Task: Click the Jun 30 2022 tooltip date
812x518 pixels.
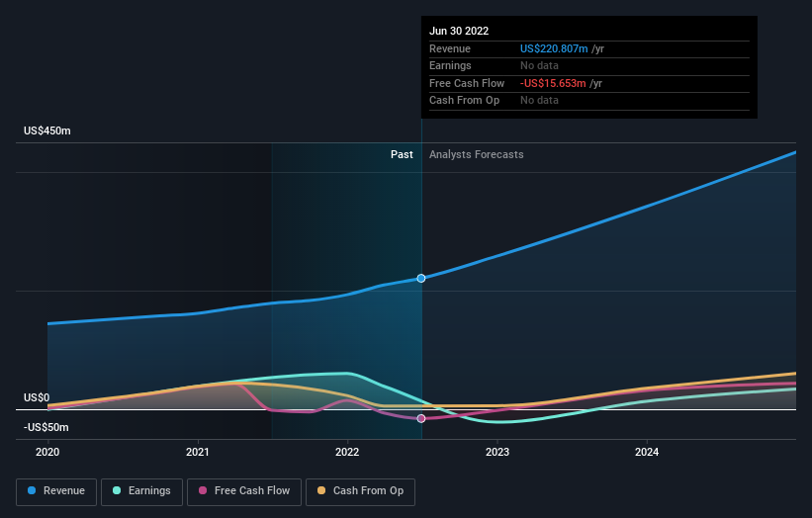Action: 459,31
